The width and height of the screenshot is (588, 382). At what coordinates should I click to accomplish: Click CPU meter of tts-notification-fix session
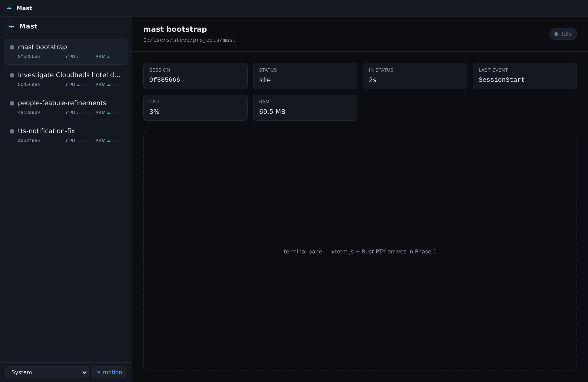coord(85,141)
